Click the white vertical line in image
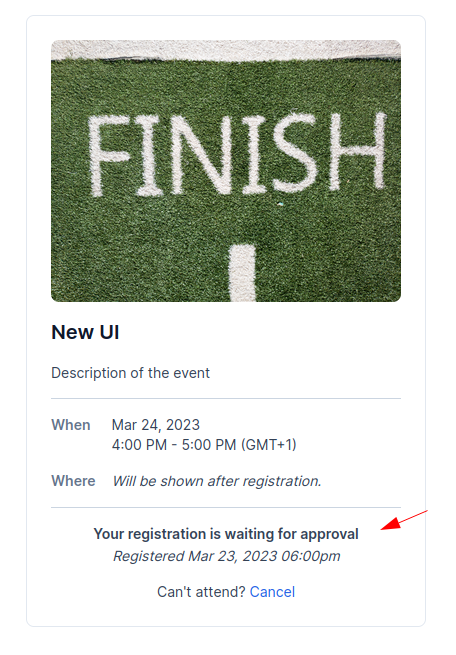The width and height of the screenshot is (456, 655). (243, 273)
